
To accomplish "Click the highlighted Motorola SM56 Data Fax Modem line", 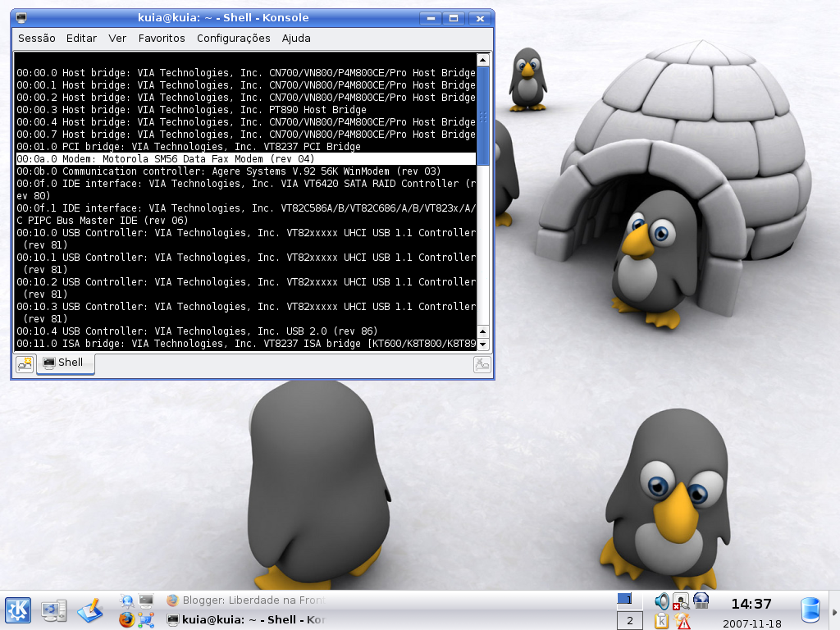I will pos(246,159).
